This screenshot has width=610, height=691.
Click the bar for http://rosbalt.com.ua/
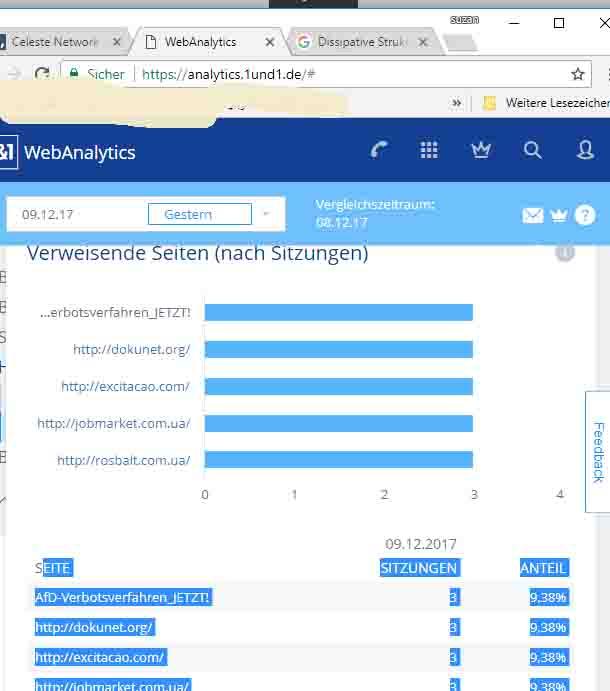click(338, 460)
